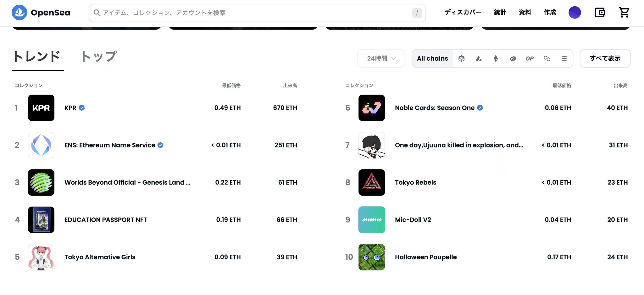Screen dimensions: 644x295
Task: Open the 統計 menu
Action: tap(500, 13)
